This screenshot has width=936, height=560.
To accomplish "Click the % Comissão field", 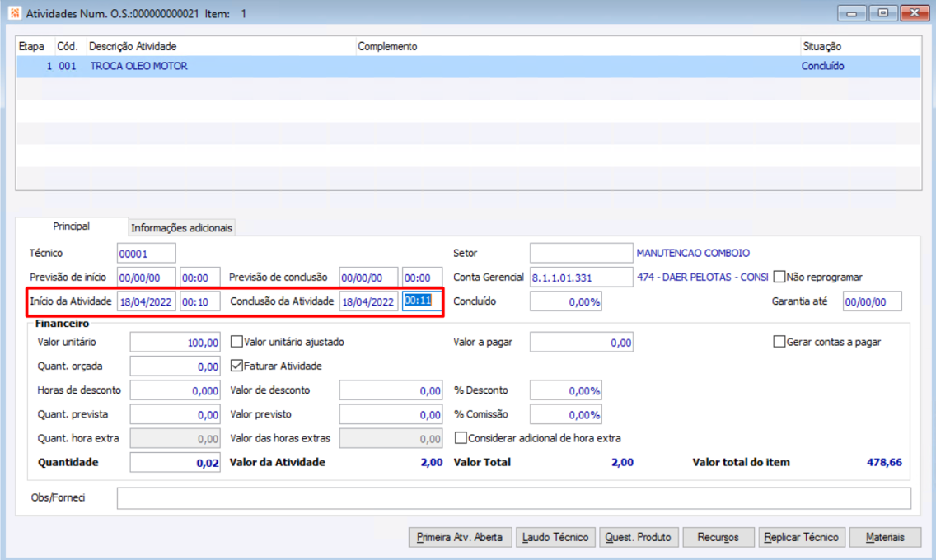I will [x=566, y=414].
